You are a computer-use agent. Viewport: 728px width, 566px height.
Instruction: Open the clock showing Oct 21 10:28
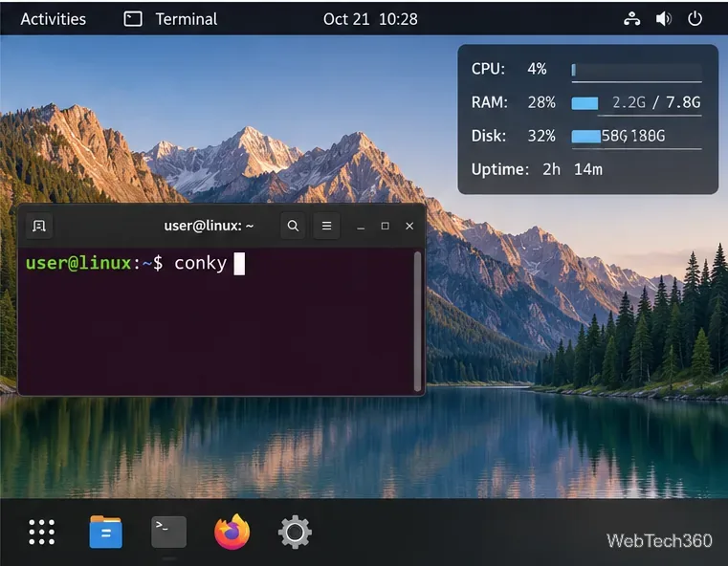click(x=370, y=19)
